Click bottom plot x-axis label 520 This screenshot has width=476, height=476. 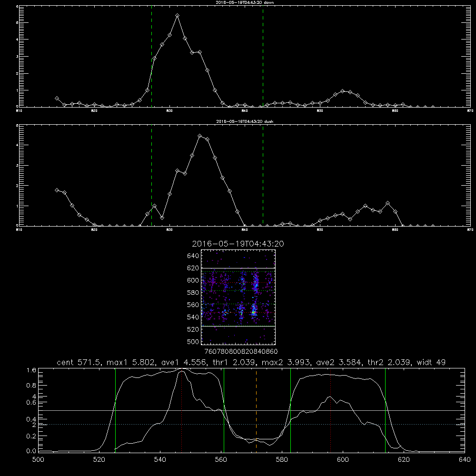pyautogui.click(x=99, y=460)
